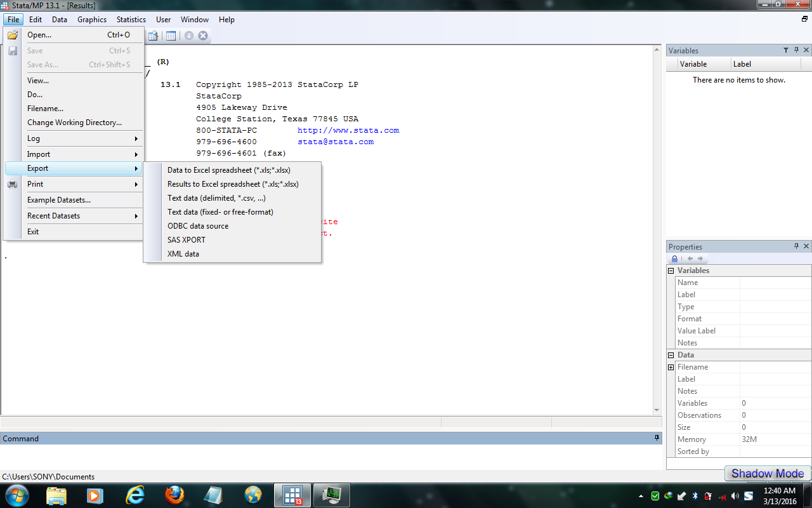
Task: Expand the Recent Datasets submenu
Action: (74, 216)
